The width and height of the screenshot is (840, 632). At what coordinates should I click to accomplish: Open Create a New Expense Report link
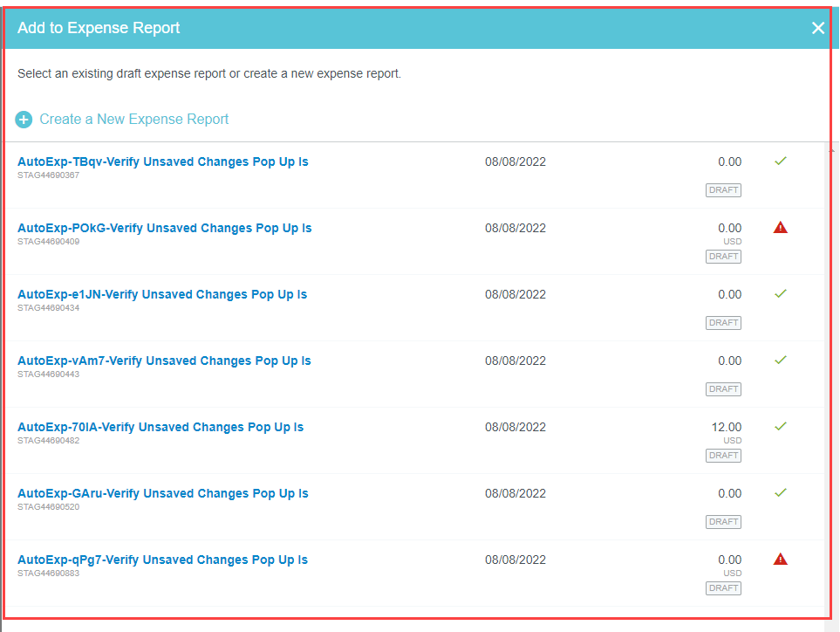pyautogui.click(x=133, y=120)
